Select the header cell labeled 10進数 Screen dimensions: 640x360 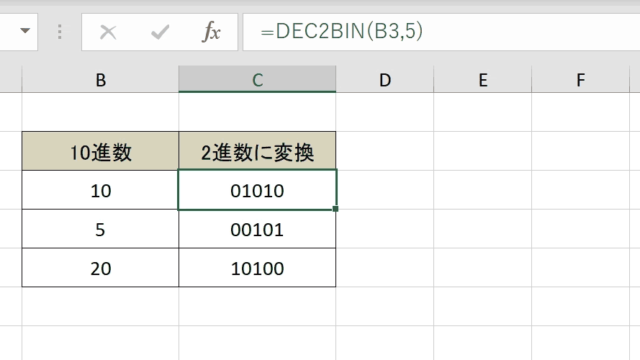(100, 151)
